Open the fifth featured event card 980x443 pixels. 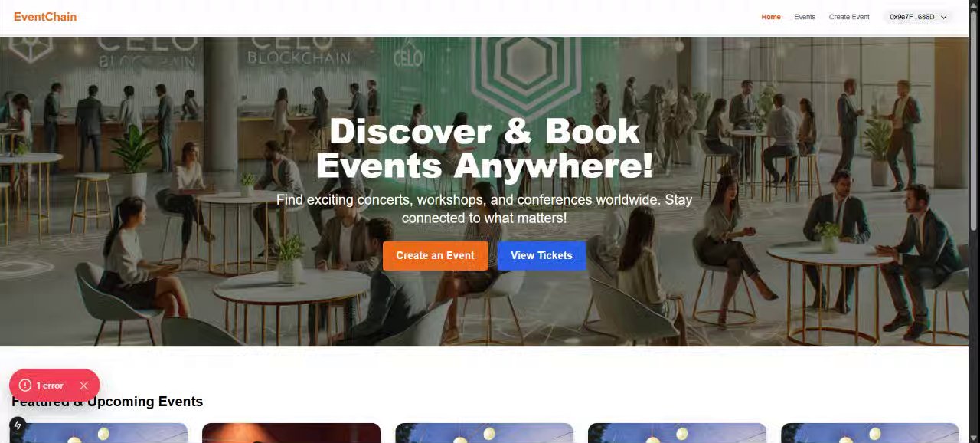[870, 433]
